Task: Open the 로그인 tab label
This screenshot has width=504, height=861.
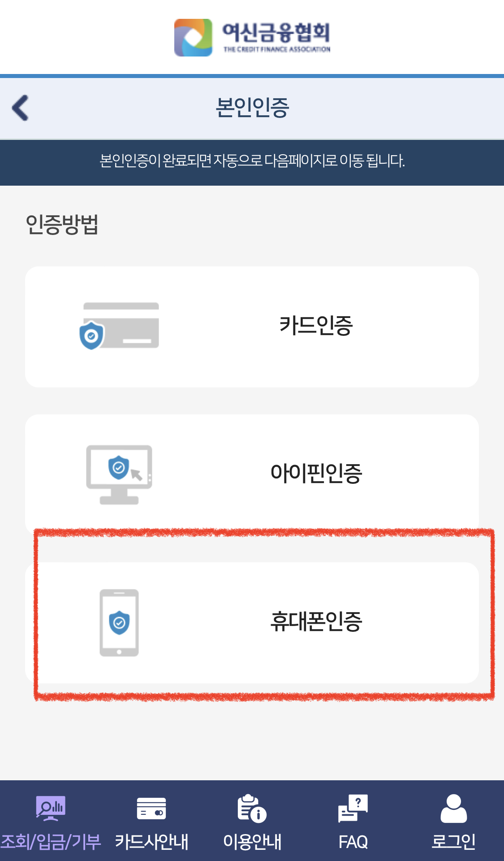Action: [x=454, y=841]
